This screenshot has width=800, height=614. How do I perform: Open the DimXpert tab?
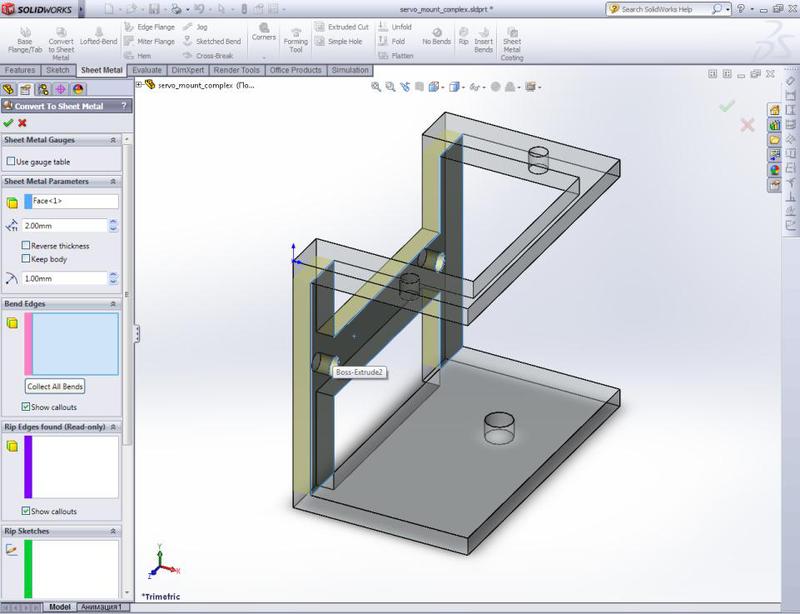coord(188,70)
